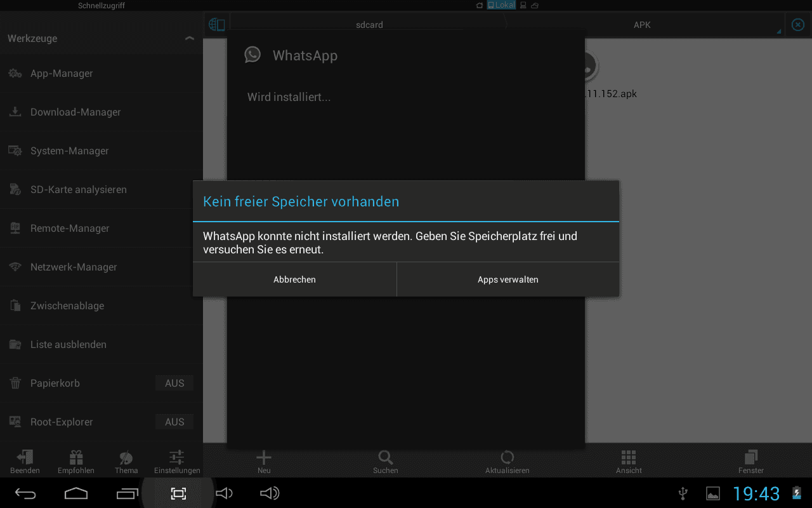The width and height of the screenshot is (812, 508).
Task: Toggle Root-Explorer AUS switch
Action: pyautogui.click(x=174, y=422)
